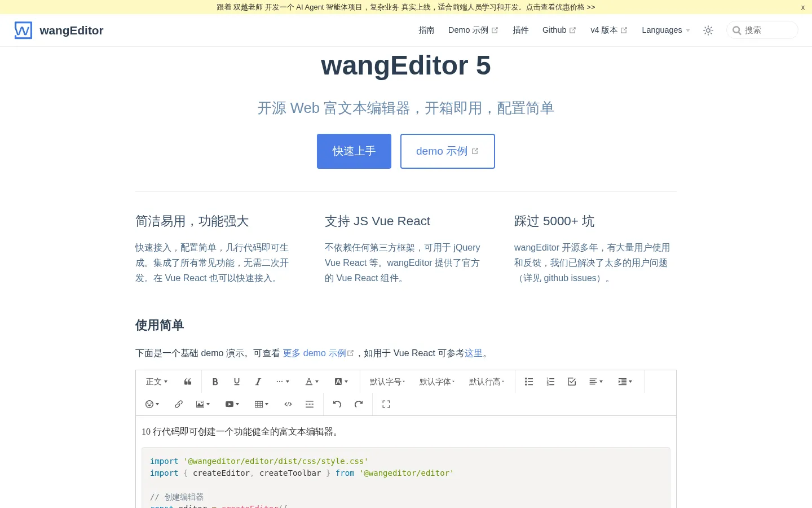Open the 更多 demo 示例 link
Image resolution: width=812 pixels, height=508 pixels.
pyautogui.click(x=318, y=353)
